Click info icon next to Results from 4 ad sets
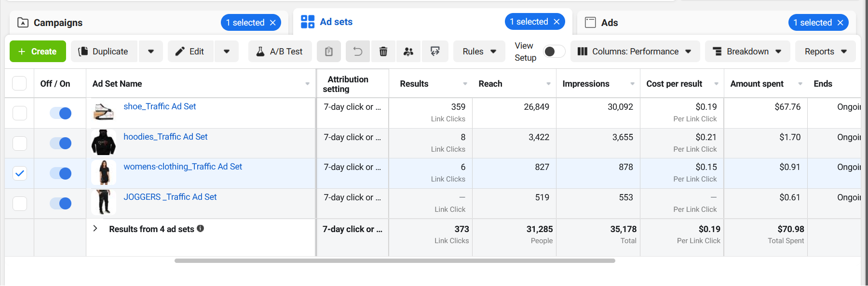Image resolution: width=868 pixels, height=286 pixels. (x=201, y=229)
